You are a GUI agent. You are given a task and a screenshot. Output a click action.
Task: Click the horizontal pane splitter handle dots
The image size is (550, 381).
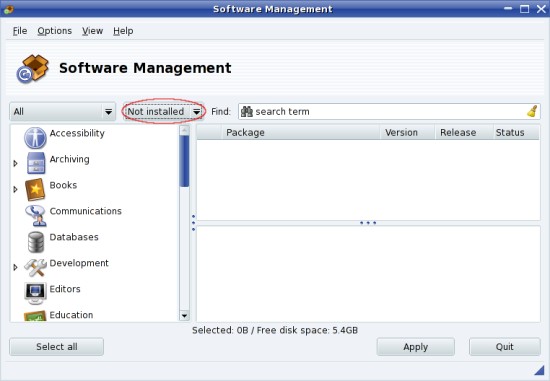(368, 223)
